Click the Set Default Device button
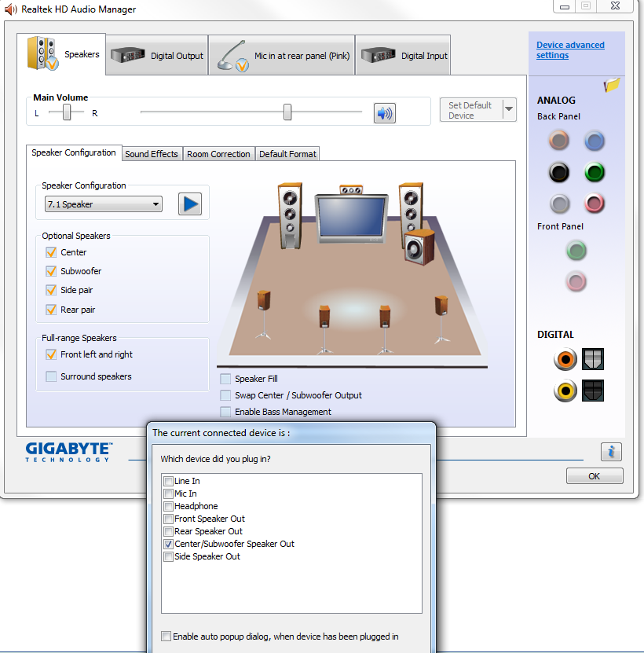644x653 pixels. click(471, 110)
